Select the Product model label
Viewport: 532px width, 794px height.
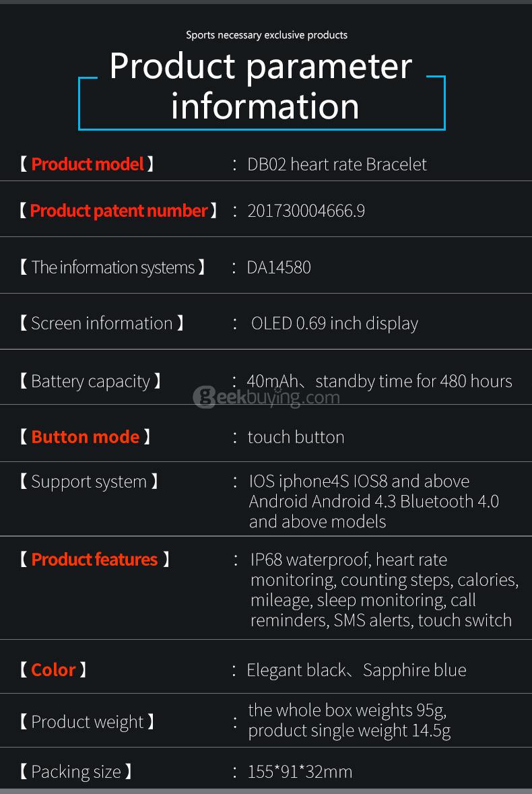(88, 164)
